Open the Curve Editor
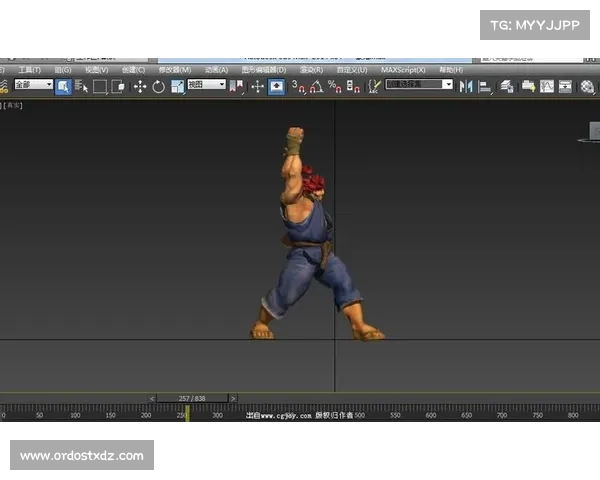This screenshot has width=600, height=480. (545, 86)
